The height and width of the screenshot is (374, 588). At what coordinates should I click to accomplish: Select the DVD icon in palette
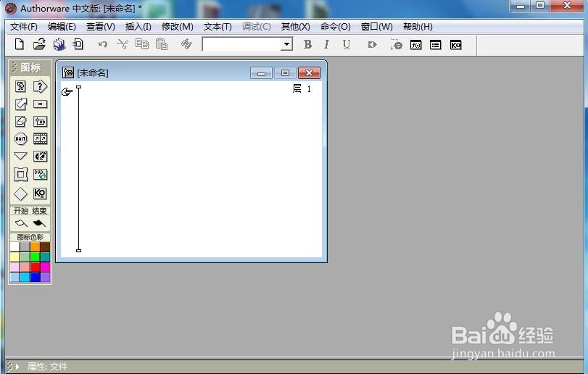(40, 174)
